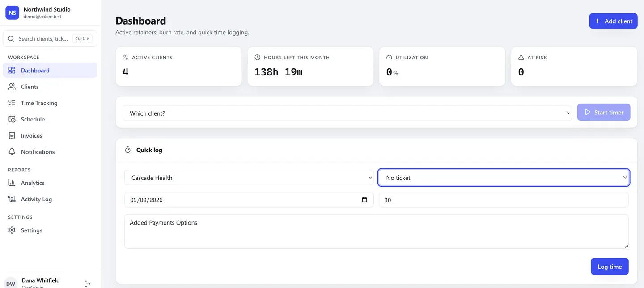Click the At Risk warning triangle icon

[x=521, y=58]
